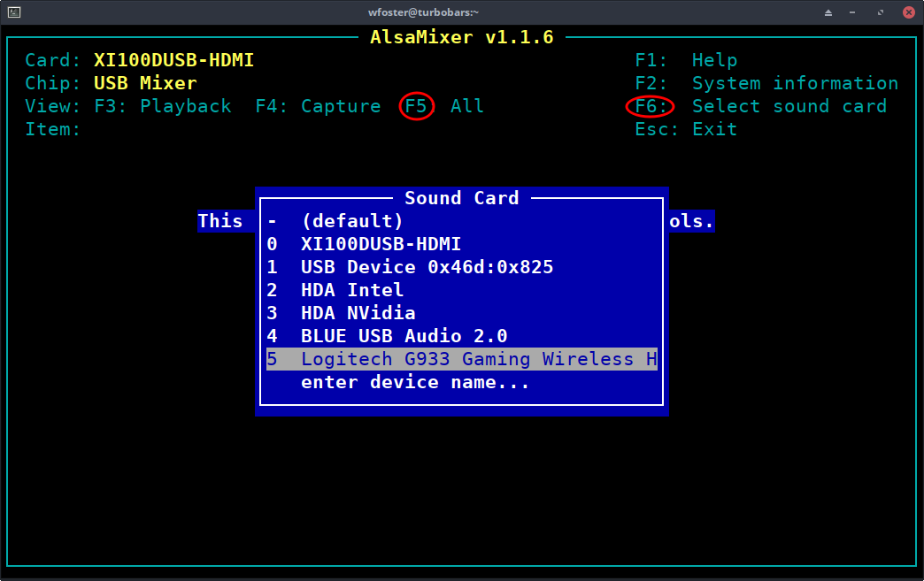Click F6: Select sound card label
Viewport: 924px width, 581px height.
(761, 106)
